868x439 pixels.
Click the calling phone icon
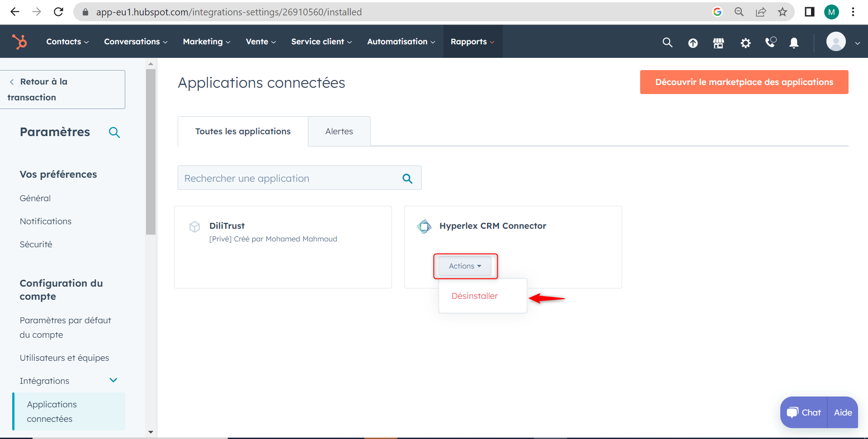pos(770,42)
